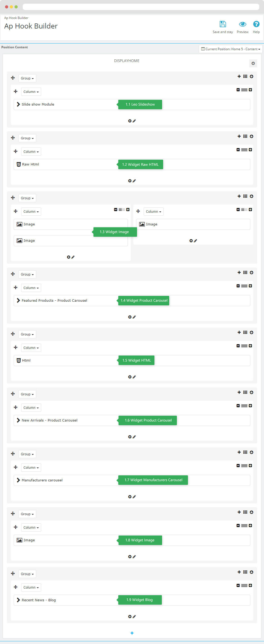Click the pencil edit icon under Slide show Module

[134, 121]
